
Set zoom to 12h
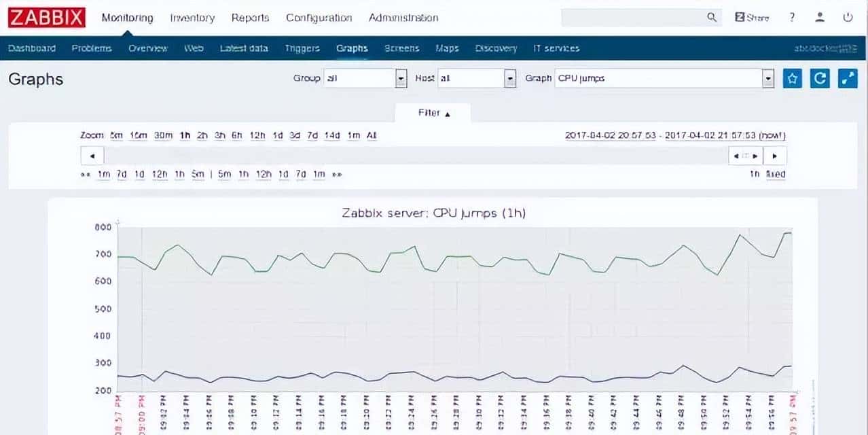257,135
